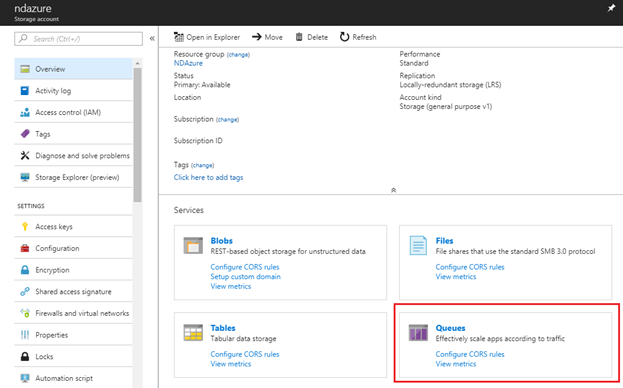The image size is (623, 388).
Task: Open Properties in settings
Action: 74,335
